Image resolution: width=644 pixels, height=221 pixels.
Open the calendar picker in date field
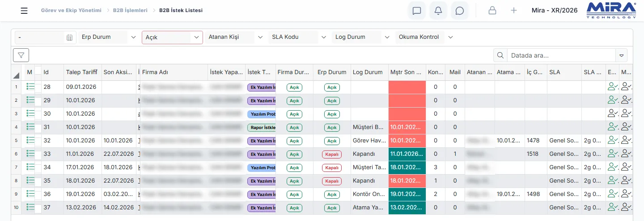click(x=69, y=38)
